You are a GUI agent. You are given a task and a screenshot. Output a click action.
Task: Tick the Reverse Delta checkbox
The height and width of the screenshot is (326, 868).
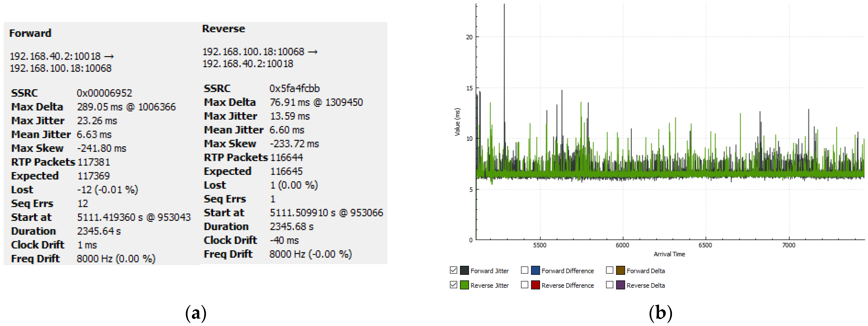(x=609, y=285)
